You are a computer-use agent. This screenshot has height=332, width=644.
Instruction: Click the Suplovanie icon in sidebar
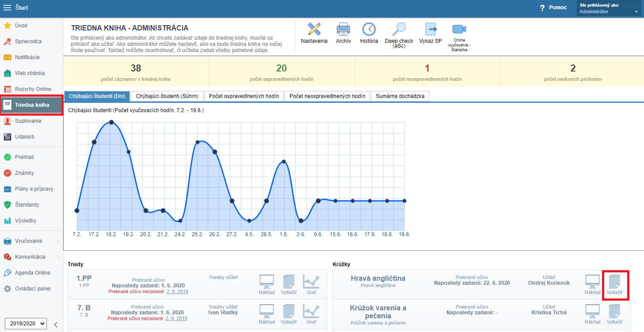pyautogui.click(x=7, y=121)
